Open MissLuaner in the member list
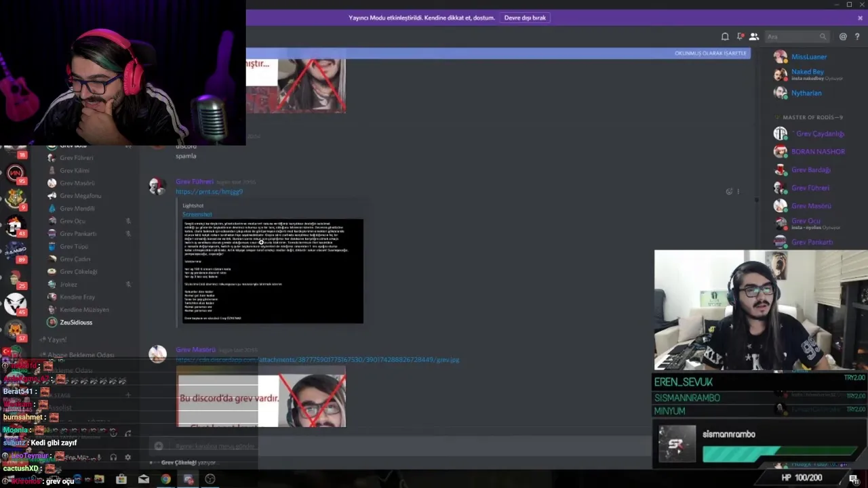 click(808, 57)
